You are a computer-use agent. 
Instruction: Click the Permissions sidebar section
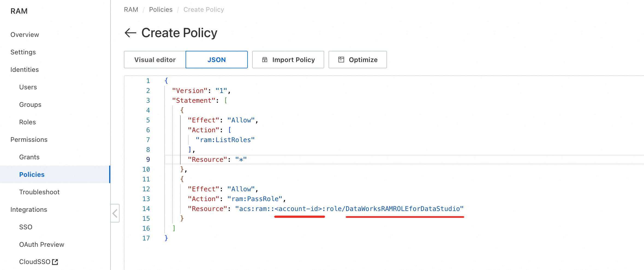click(x=29, y=140)
